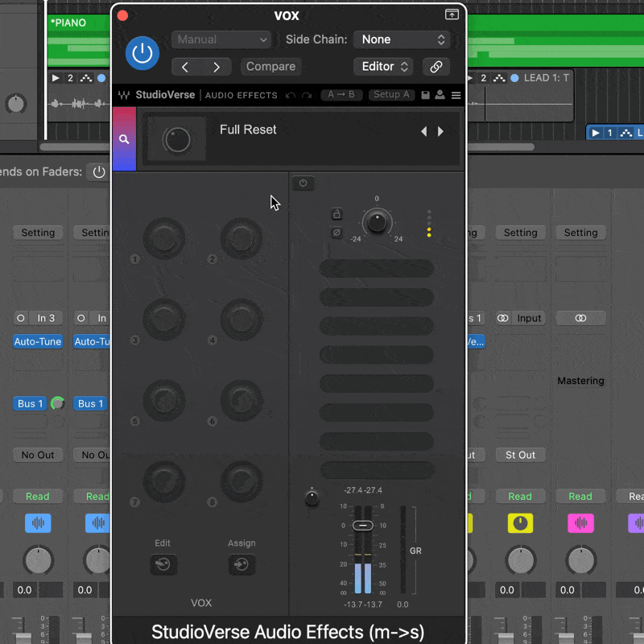Open the Editor view dropdown
The height and width of the screenshot is (644, 644).
pyautogui.click(x=382, y=67)
